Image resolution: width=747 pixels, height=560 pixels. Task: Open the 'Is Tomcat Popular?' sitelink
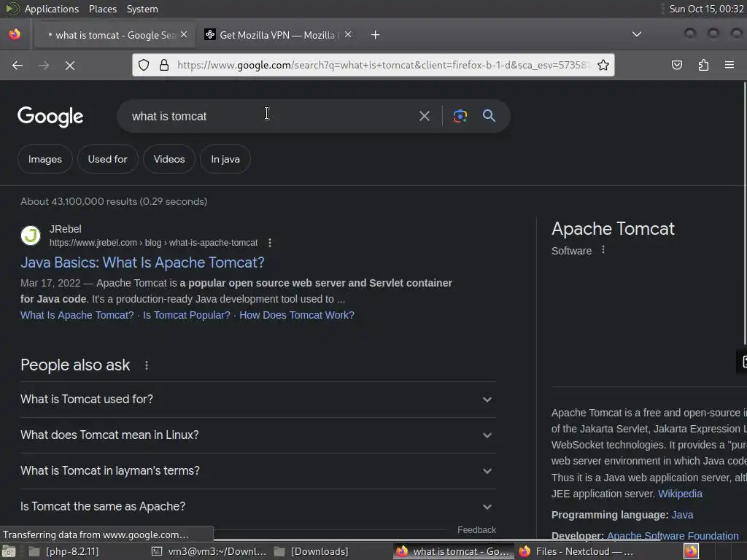tap(186, 315)
